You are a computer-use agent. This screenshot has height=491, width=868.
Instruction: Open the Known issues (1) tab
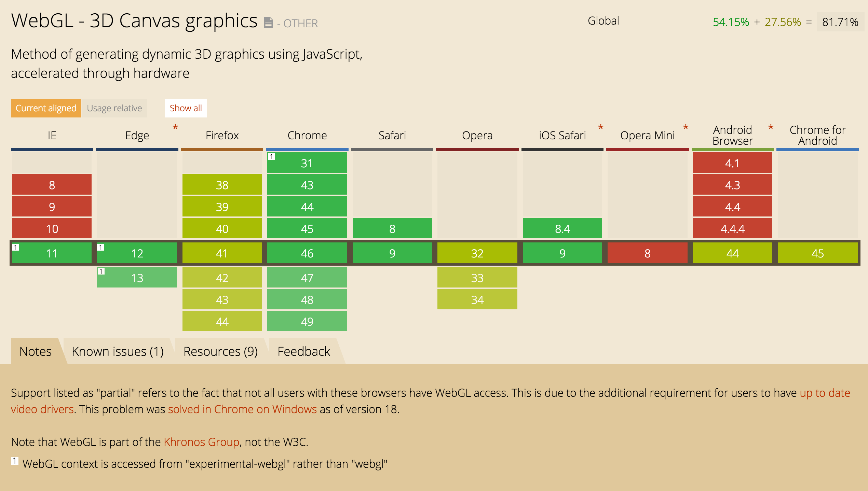[118, 351]
